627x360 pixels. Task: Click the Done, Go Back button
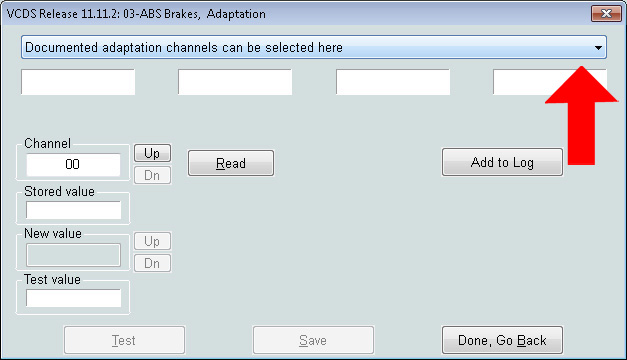tap(502, 340)
